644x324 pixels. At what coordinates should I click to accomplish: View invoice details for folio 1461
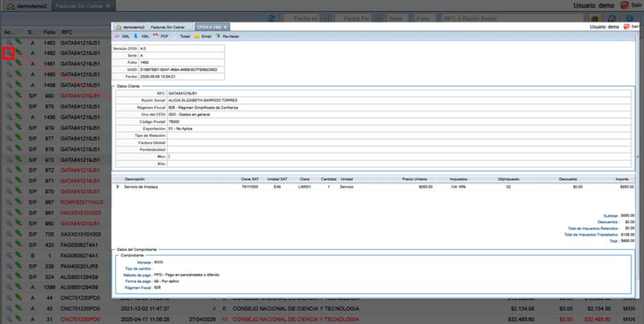9,64
